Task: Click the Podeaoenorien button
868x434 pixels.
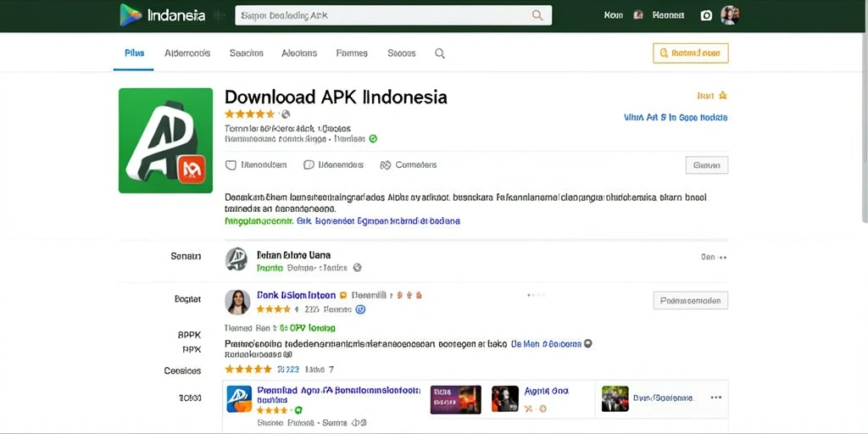Action: point(690,301)
